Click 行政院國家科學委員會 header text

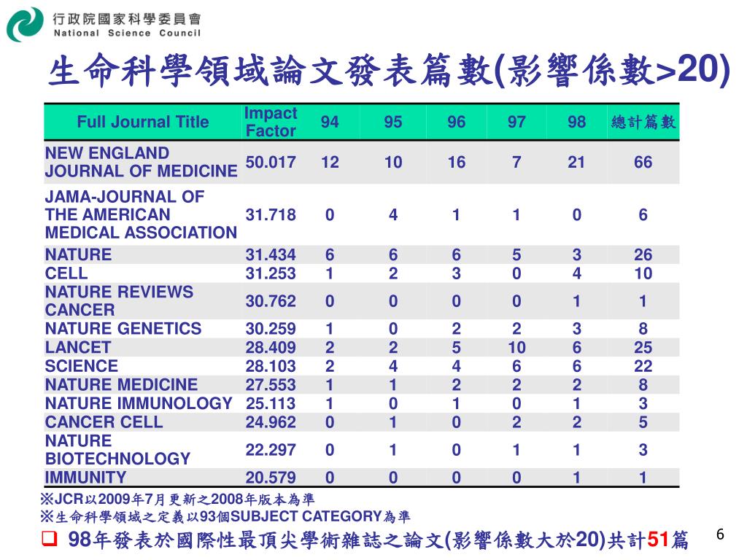pos(127,19)
